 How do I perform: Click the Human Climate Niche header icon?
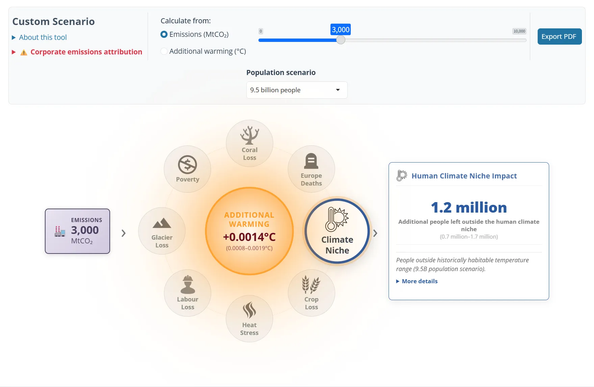point(402,176)
